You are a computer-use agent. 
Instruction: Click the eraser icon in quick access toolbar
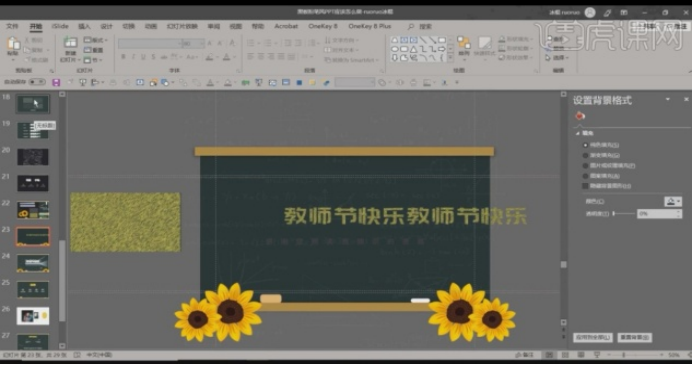[326, 83]
